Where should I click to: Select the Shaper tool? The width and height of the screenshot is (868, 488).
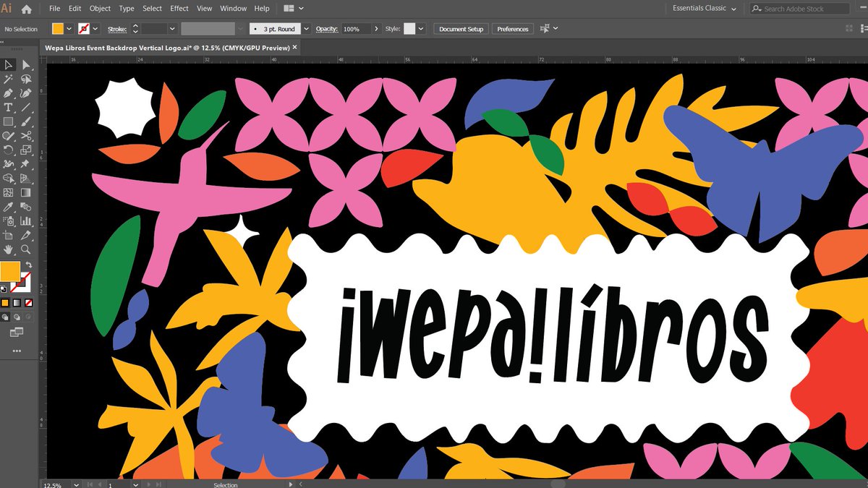tap(9, 135)
